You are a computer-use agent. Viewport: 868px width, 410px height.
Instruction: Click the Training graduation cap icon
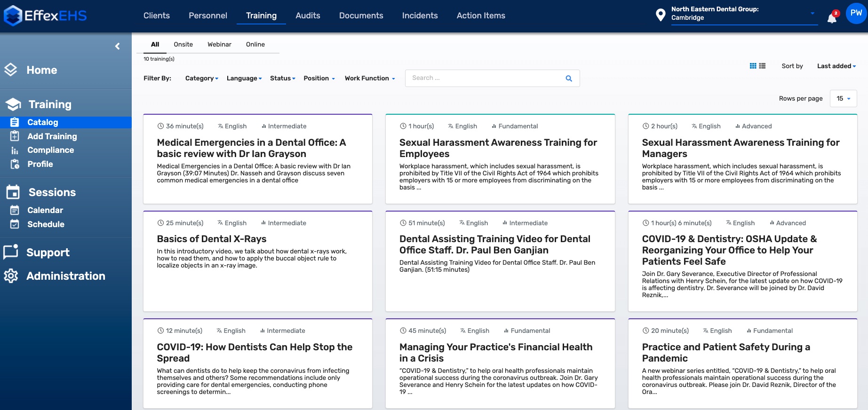13,104
